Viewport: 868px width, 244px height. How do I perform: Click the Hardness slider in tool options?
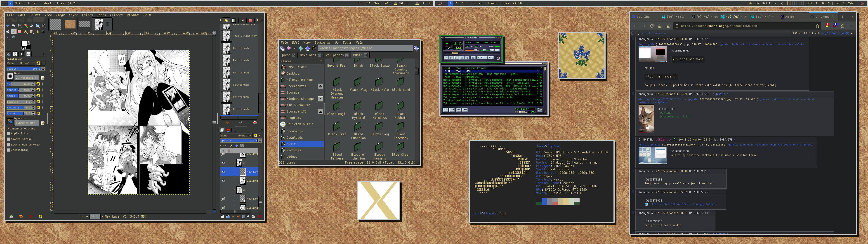point(19,108)
